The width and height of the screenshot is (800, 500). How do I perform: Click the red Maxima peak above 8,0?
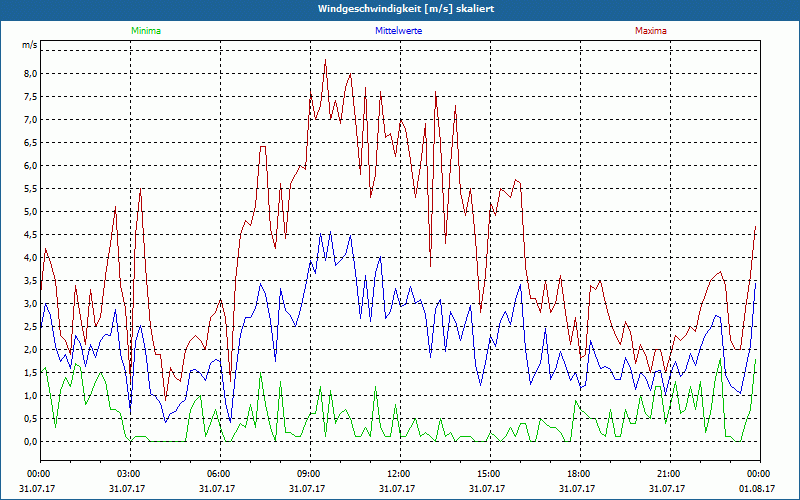tap(326, 61)
